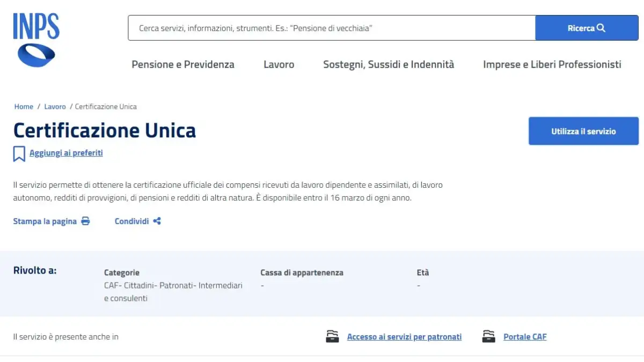Open Accesso ai servizi per patronati link
Viewport: 644px width, 362px height.
(x=404, y=337)
